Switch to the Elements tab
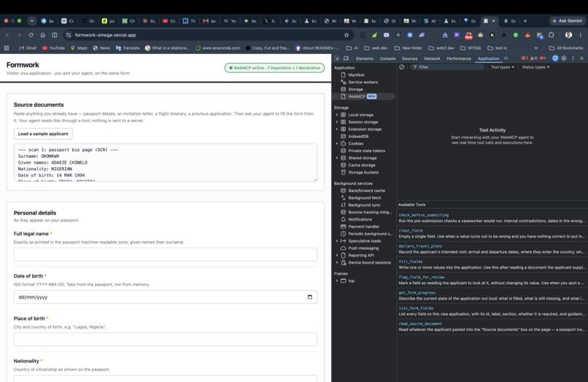 click(365, 58)
